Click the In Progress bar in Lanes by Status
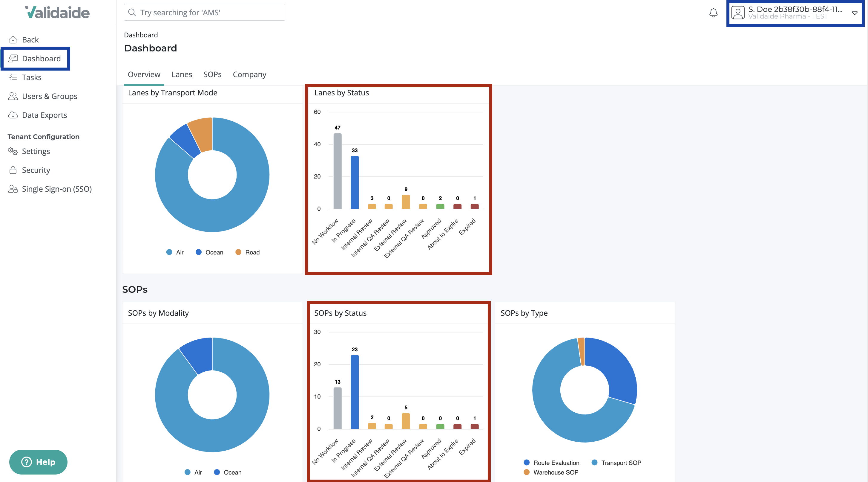This screenshot has height=482, width=868. click(x=355, y=182)
